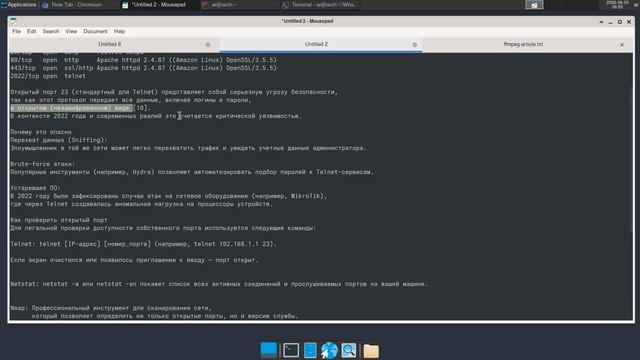Image resolution: width=640 pixels, height=360 pixels.
Task: Open the blue file manager dock icon
Action: coord(310,350)
